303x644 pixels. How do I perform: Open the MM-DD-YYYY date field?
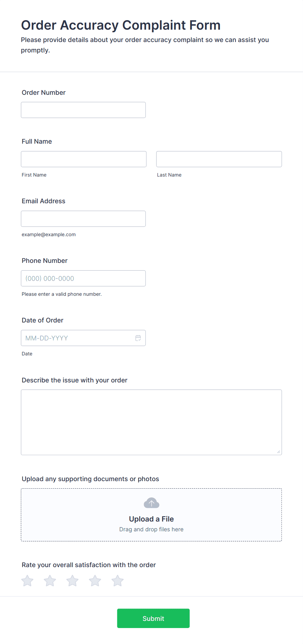point(83,338)
